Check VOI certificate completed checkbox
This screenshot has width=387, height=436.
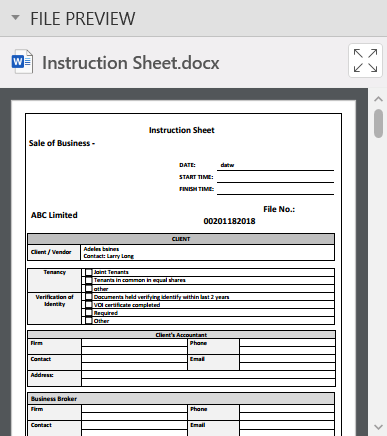point(88,305)
